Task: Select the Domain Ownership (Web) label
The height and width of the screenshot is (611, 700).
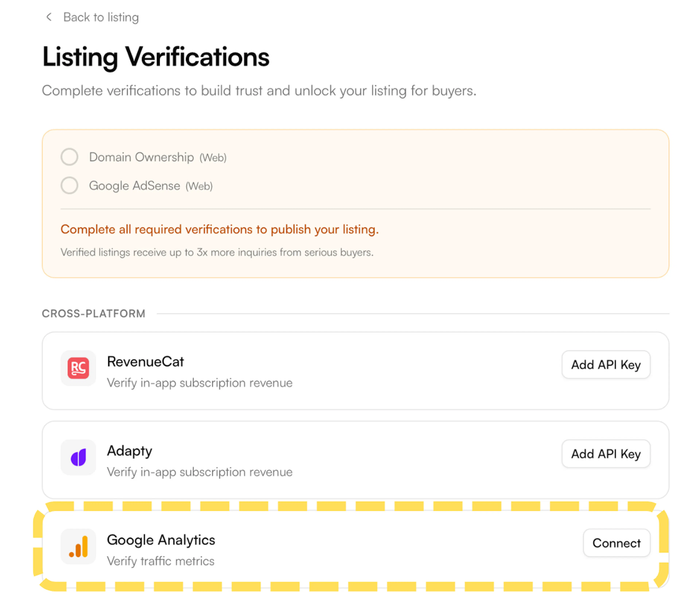Action: 158,157
